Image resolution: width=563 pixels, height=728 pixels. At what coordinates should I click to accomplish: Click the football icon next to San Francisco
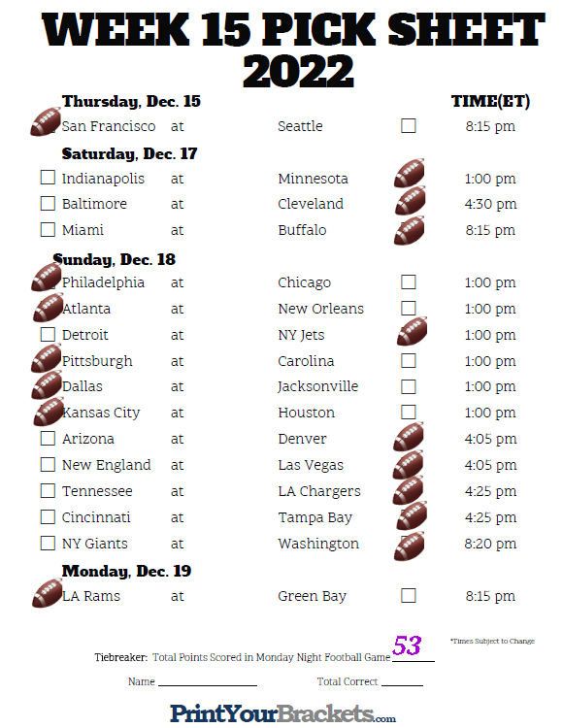(x=46, y=122)
